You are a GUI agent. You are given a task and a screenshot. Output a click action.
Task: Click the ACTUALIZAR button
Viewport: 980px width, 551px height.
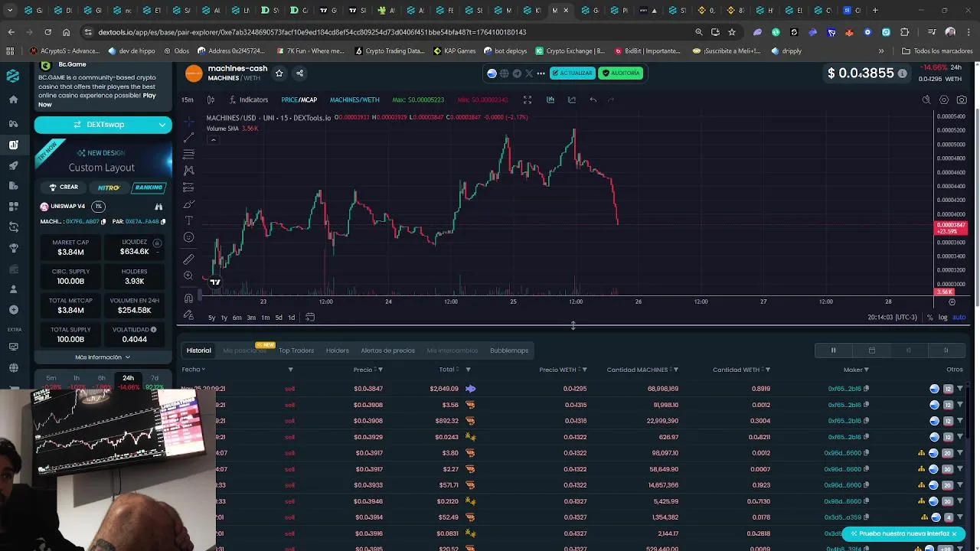click(x=572, y=73)
